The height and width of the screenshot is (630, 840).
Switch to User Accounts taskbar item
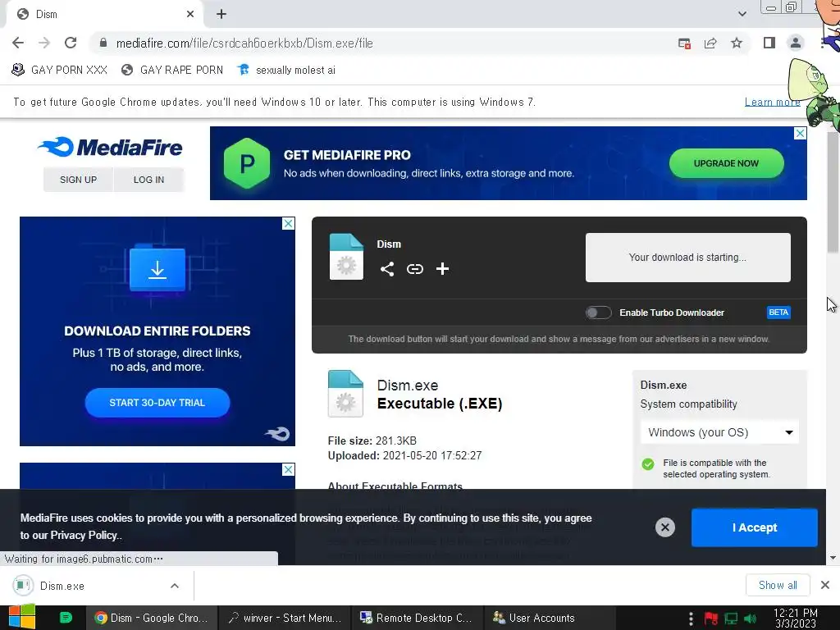point(550,618)
